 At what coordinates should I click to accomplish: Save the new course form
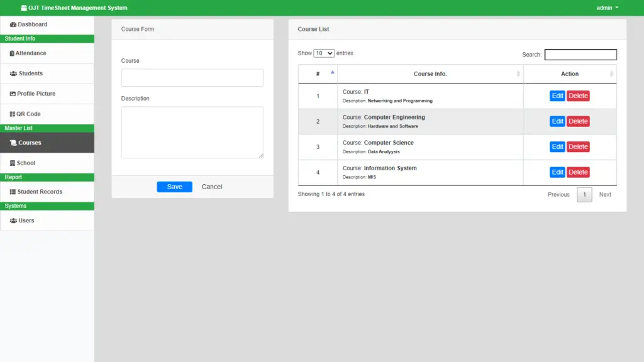[x=174, y=187]
